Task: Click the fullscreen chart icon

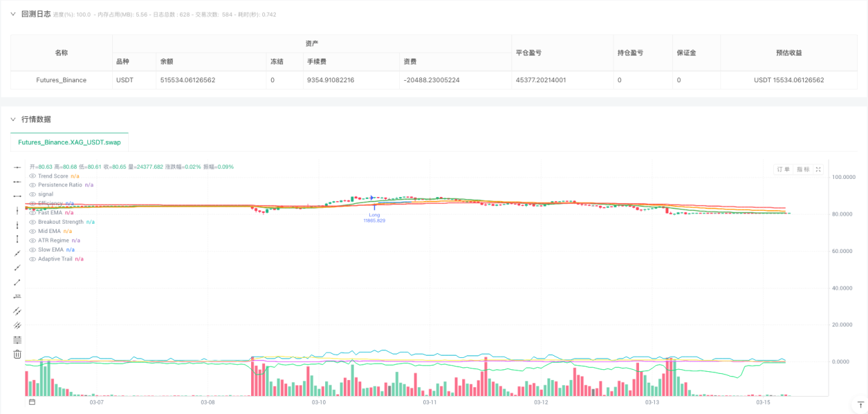Action: point(819,170)
